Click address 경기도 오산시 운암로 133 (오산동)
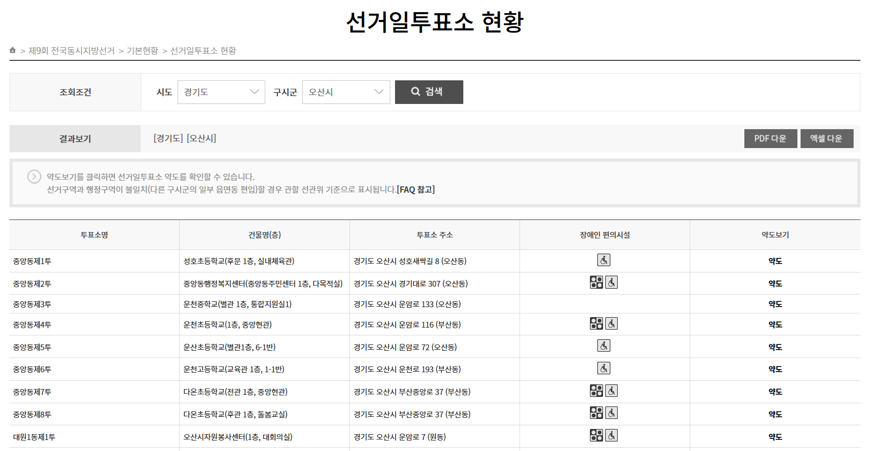The width and height of the screenshot is (872, 451). (x=407, y=304)
